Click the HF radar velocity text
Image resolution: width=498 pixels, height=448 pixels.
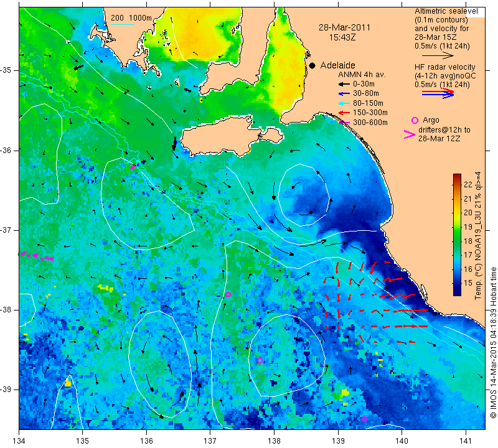point(445,67)
